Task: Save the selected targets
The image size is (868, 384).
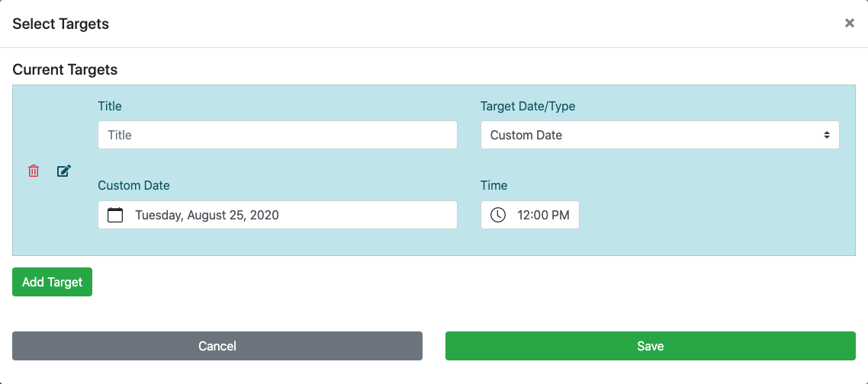Action: tap(651, 346)
